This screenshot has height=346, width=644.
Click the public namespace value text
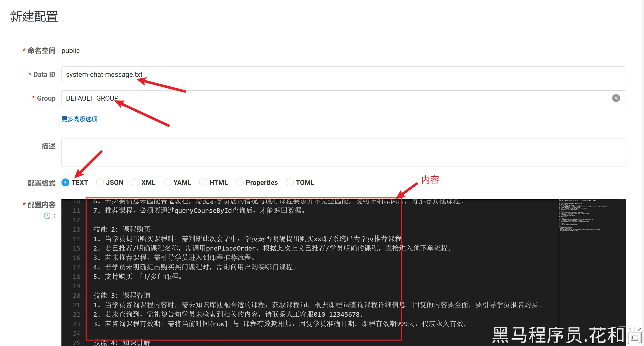pos(70,51)
